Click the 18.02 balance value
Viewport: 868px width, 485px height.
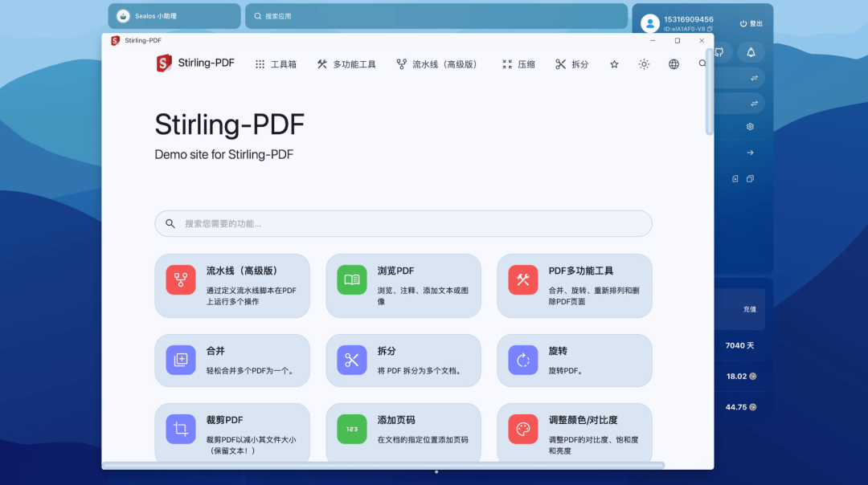click(737, 376)
